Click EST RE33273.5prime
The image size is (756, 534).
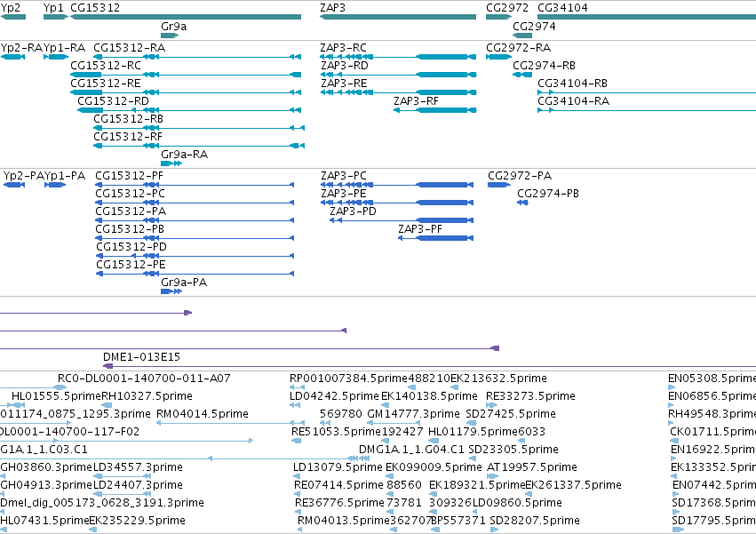tap(491, 405)
